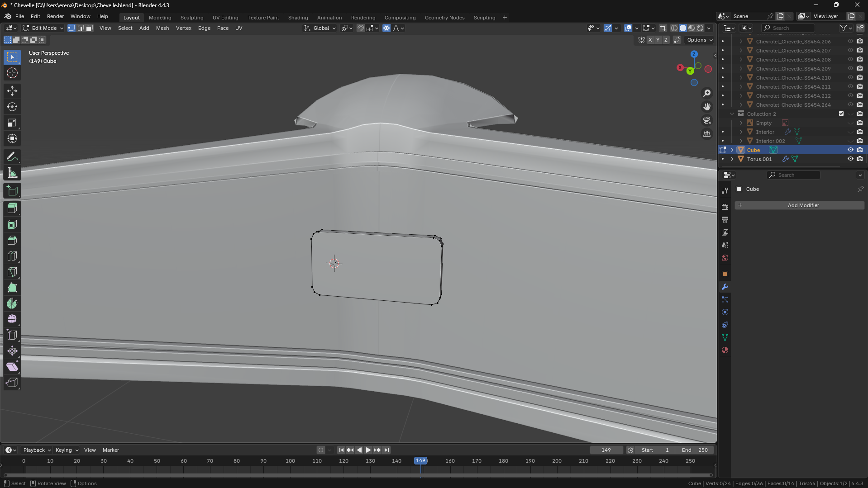
Task: Choose the Poly Build tool
Action: tap(12, 288)
